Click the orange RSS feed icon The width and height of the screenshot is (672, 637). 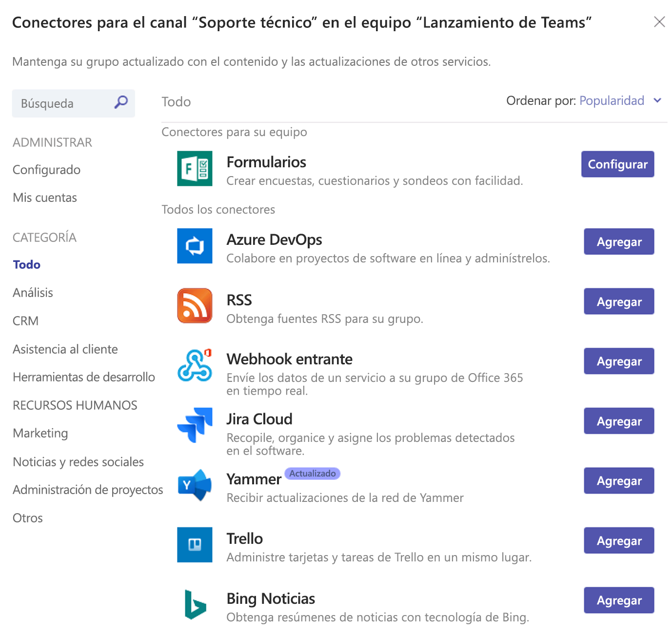(x=195, y=306)
